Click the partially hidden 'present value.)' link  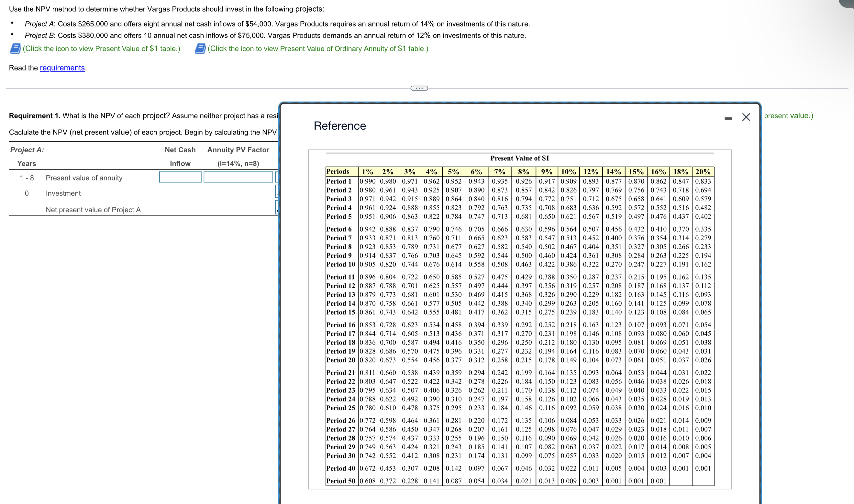point(788,116)
